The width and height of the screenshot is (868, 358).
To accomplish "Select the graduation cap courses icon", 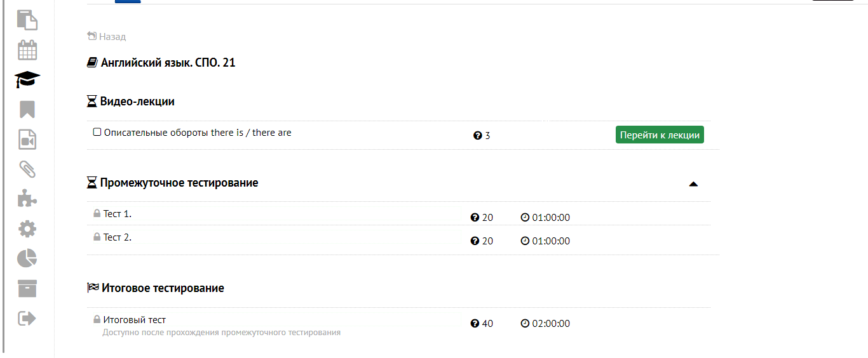I will coord(27,80).
